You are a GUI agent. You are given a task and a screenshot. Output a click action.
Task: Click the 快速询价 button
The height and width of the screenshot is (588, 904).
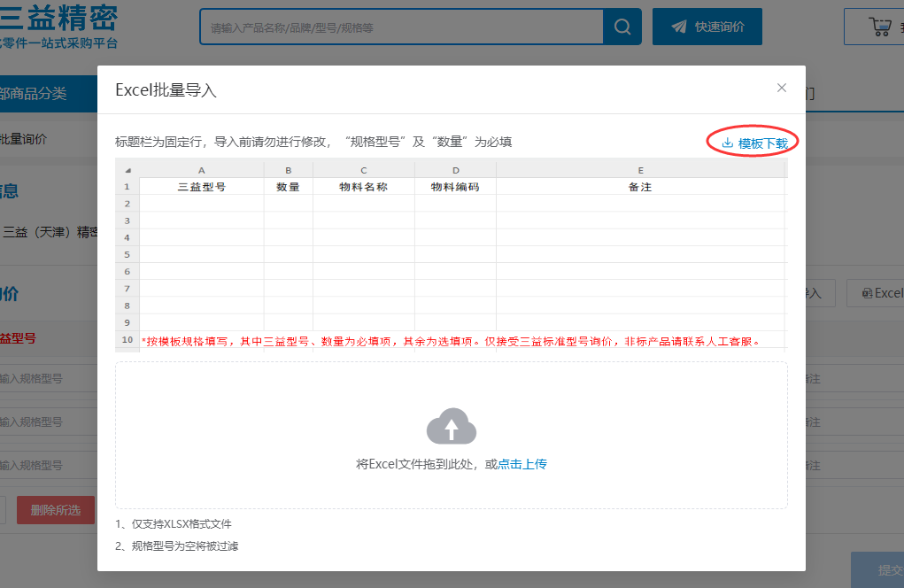click(707, 27)
